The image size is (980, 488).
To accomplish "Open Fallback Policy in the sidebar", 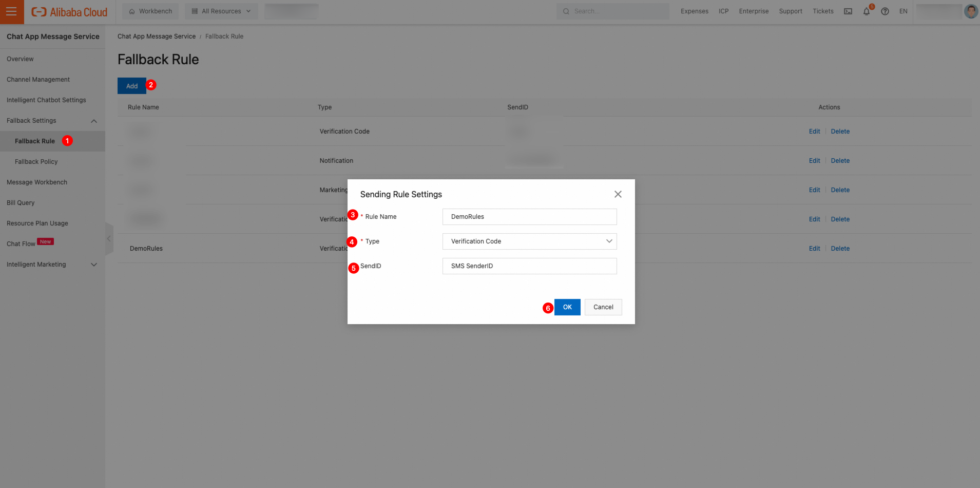I will [x=36, y=162].
